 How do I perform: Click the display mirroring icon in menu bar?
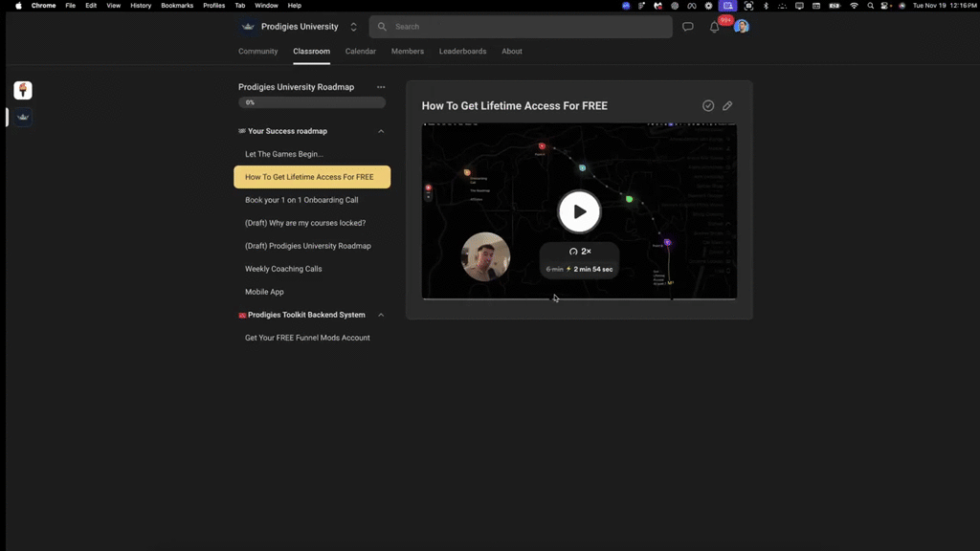[799, 6]
